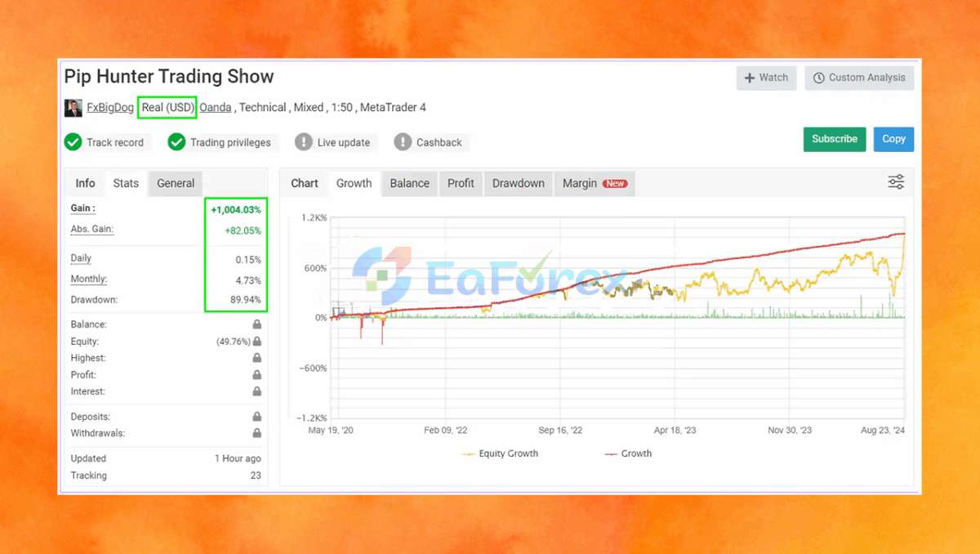
Task: Click the +1,004.03% gain value
Action: coord(236,210)
